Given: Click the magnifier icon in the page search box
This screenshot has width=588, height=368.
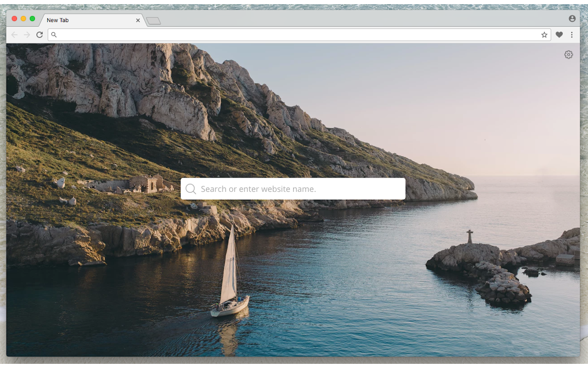Looking at the screenshot, I should pos(191,189).
